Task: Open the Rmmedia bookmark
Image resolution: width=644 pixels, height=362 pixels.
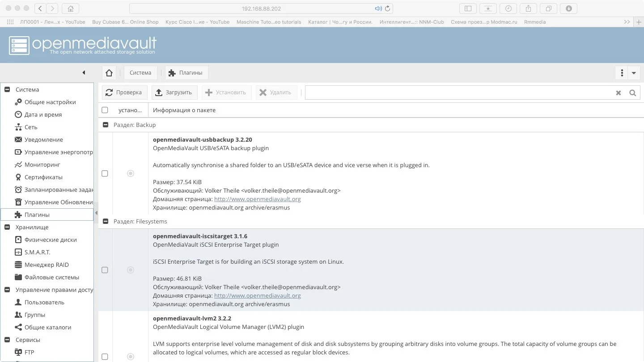Action: click(x=535, y=22)
